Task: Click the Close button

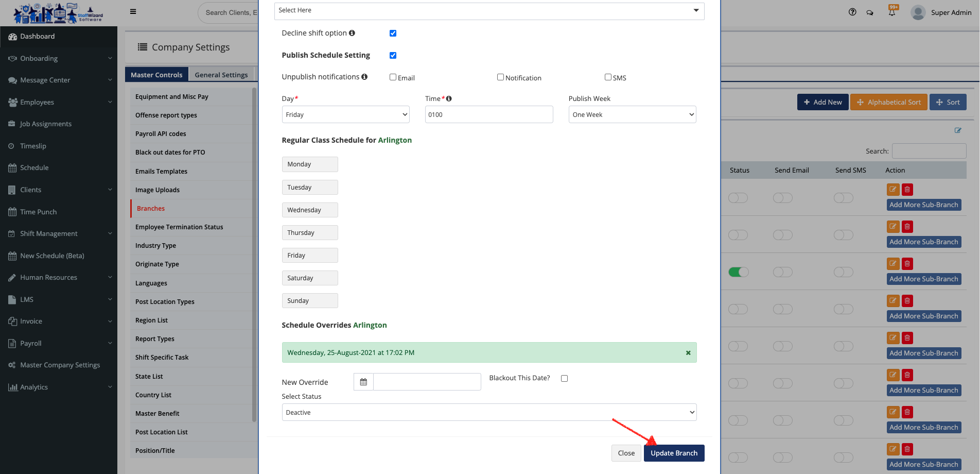Action: point(626,453)
